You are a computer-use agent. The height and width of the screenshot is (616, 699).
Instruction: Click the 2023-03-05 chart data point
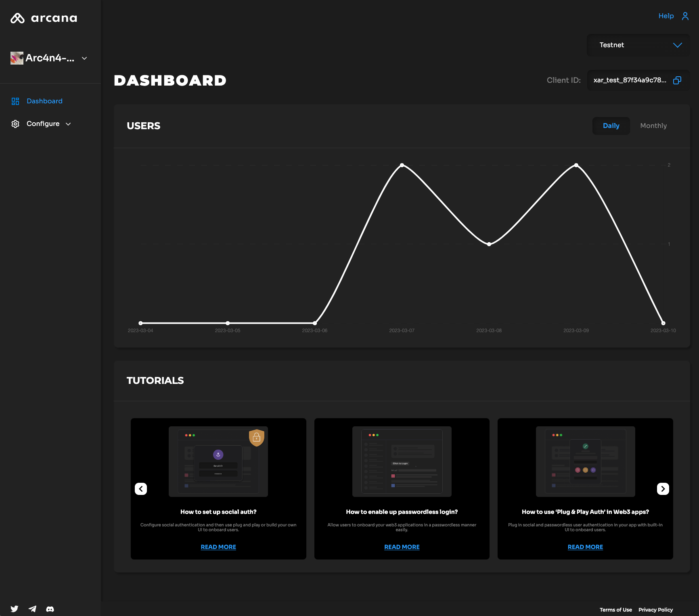[x=228, y=323]
